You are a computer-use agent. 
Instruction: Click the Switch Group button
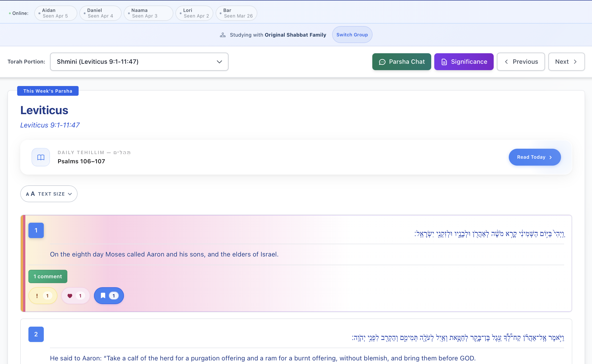(x=352, y=35)
